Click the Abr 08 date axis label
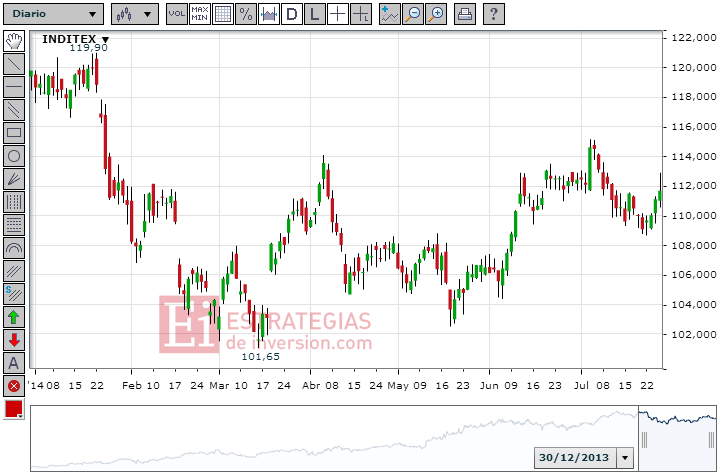Image resolution: width=722 pixels, height=474 pixels. 320,386
